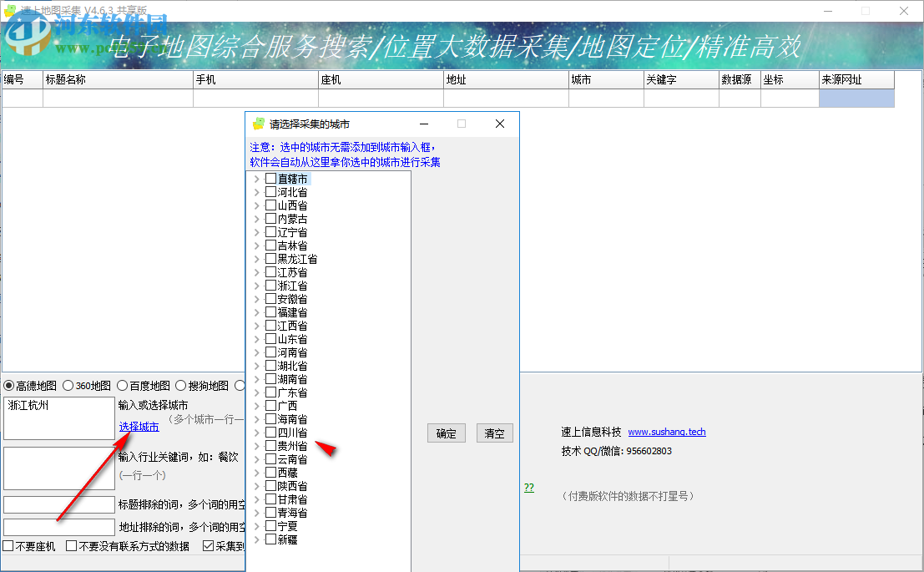Select the 360地图 option
The image size is (924, 572).
click(x=67, y=385)
